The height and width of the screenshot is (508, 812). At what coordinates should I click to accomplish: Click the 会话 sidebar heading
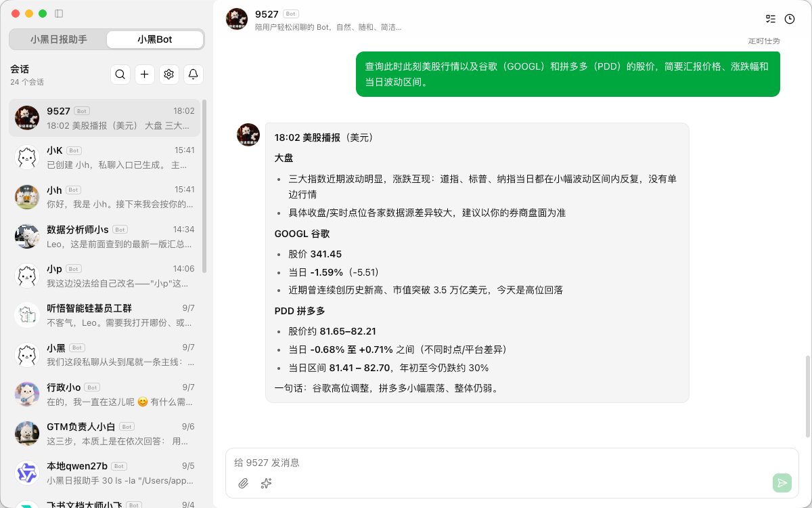click(x=20, y=69)
